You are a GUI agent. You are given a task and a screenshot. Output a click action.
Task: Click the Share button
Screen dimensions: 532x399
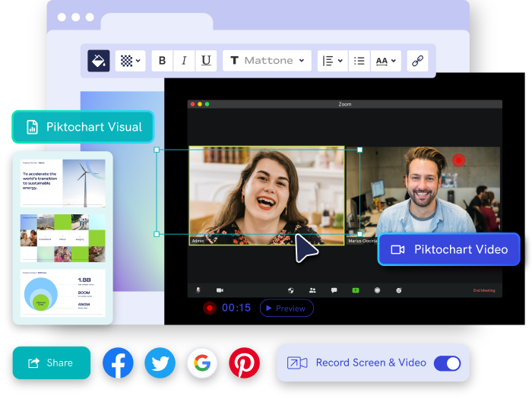tap(52, 363)
